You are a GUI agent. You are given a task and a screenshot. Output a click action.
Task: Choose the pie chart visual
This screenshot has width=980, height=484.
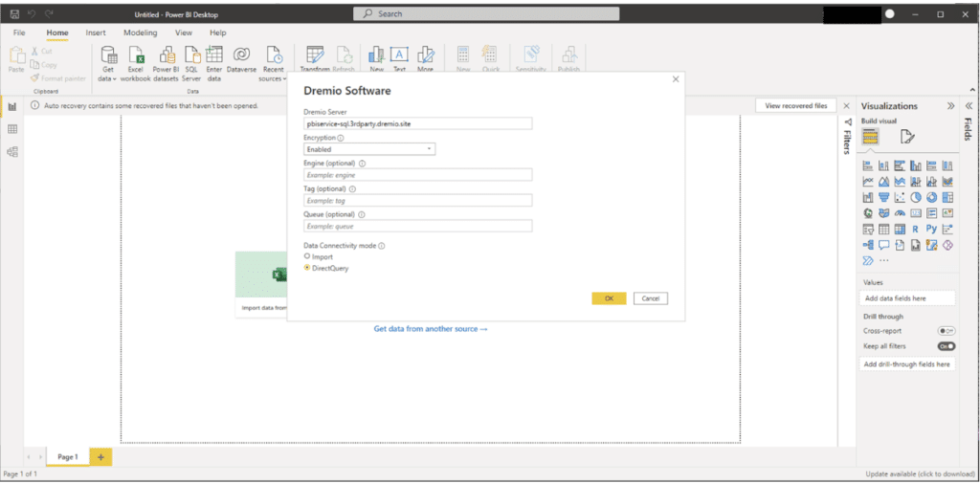916,197
